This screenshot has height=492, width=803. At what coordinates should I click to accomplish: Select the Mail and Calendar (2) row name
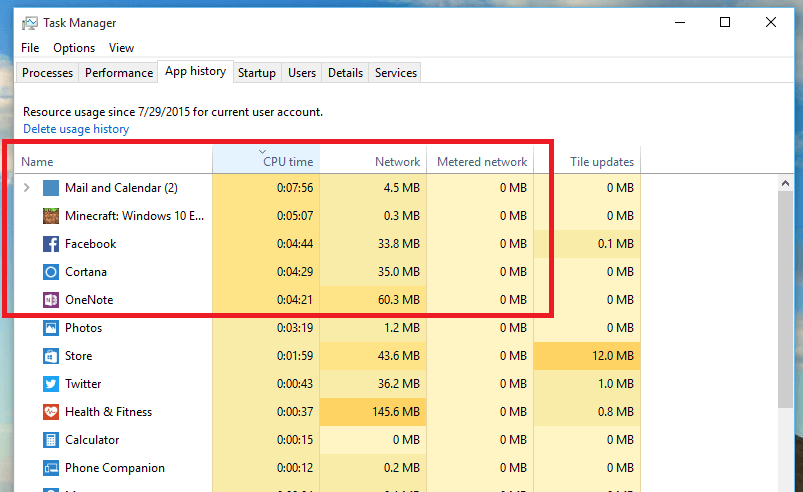(x=121, y=188)
